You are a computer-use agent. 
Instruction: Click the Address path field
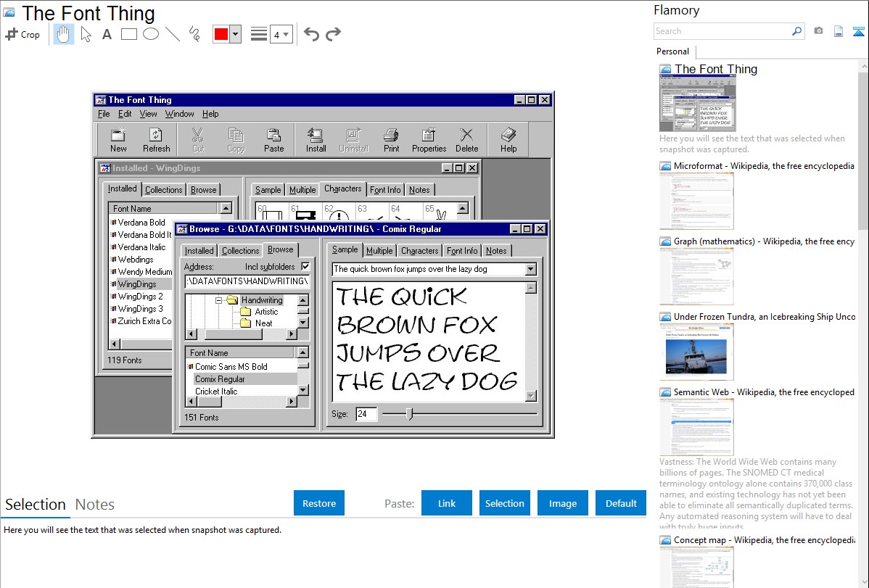pos(247,281)
